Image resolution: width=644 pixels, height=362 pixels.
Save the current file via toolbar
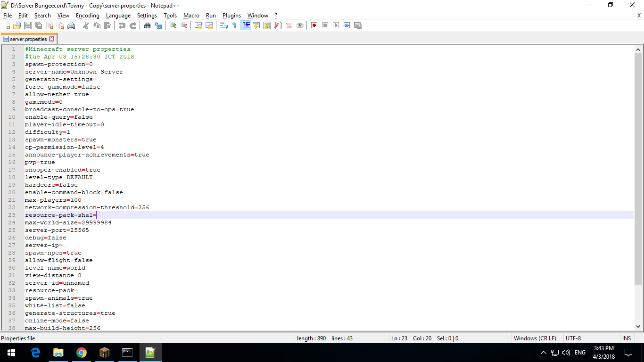28,25
